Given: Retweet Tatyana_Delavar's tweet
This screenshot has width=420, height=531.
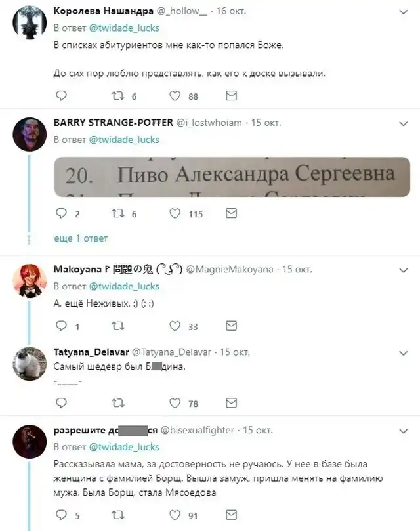Looking at the screenshot, I should [x=118, y=403].
